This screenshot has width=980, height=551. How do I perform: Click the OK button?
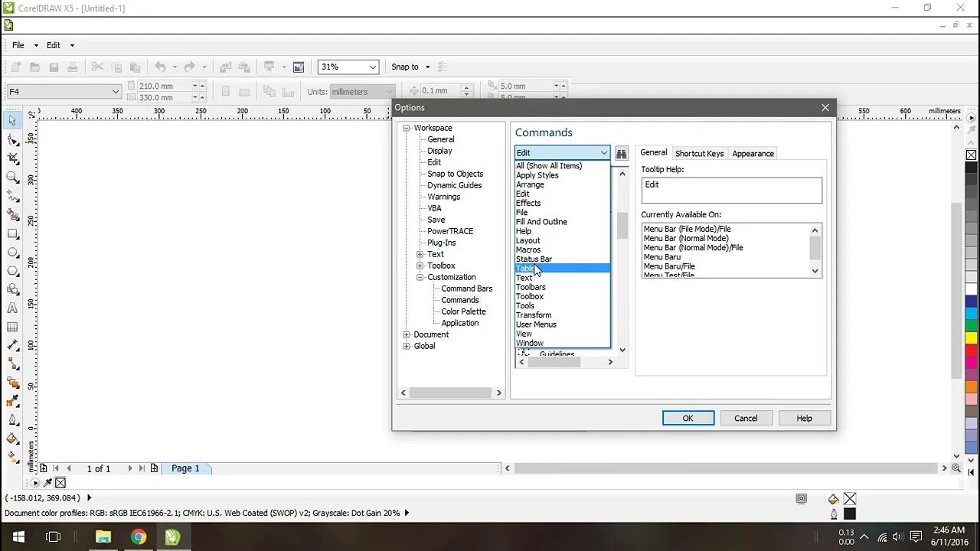[x=688, y=418]
